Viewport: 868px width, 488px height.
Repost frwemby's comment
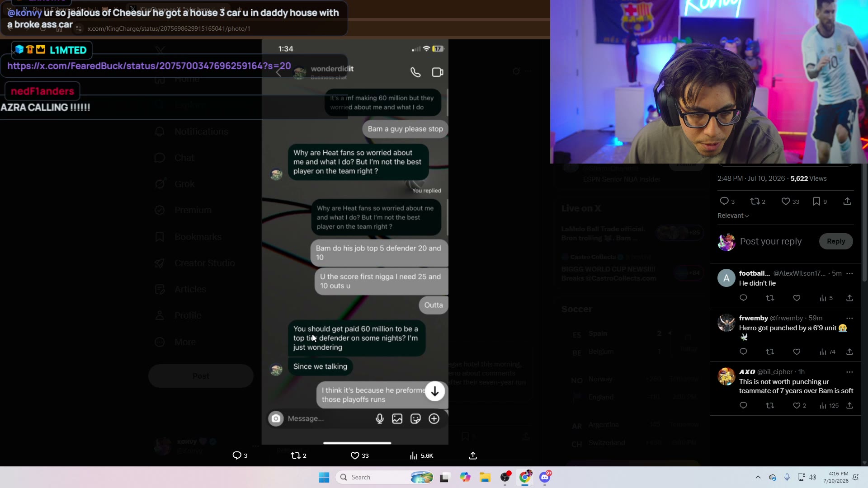[770, 352]
